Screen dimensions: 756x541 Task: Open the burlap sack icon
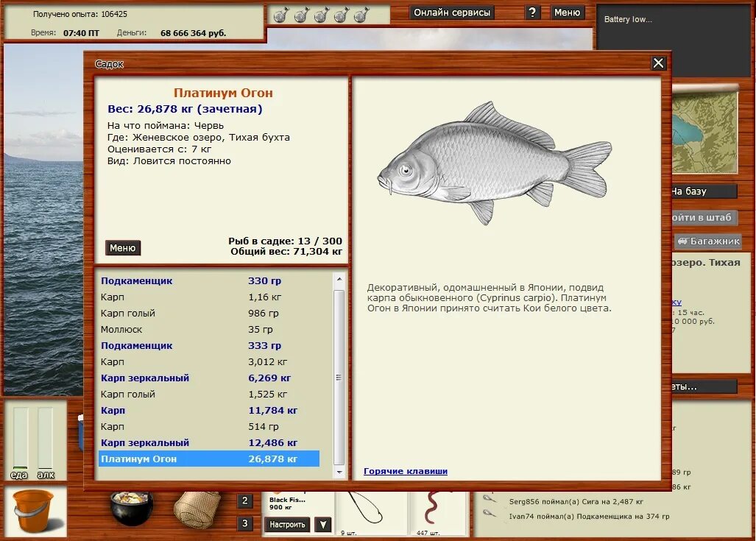[x=197, y=510]
